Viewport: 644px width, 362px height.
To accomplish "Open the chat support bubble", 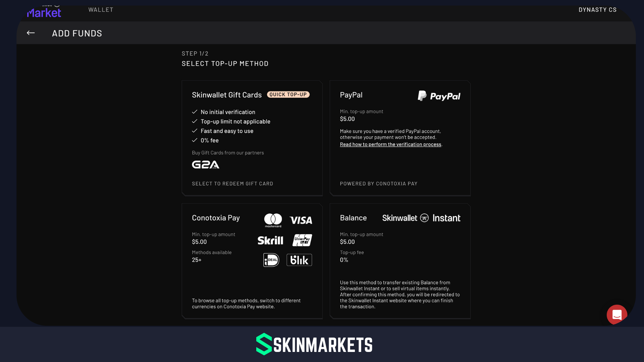I will pyautogui.click(x=617, y=315).
